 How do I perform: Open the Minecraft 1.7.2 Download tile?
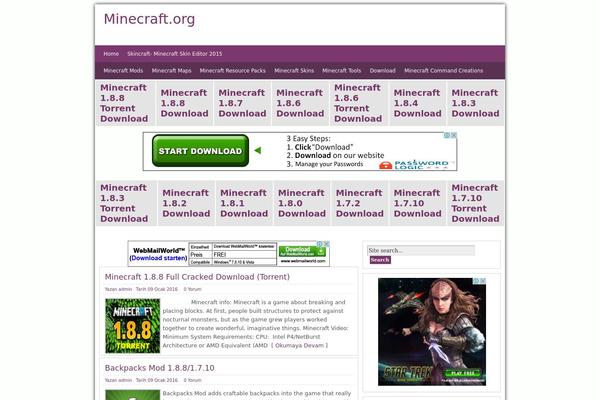pyautogui.click(x=359, y=203)
